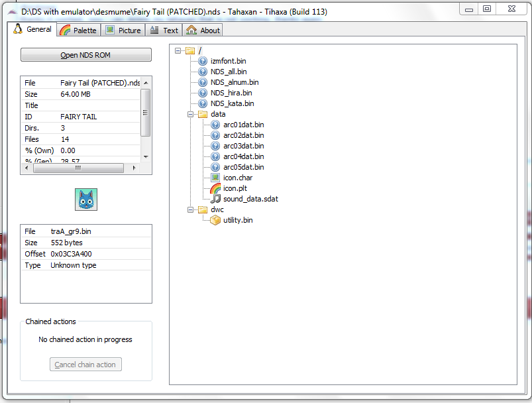The image size is (532, 403).
Task: Click the package icon of utility.bin
Action: [215, 220]
